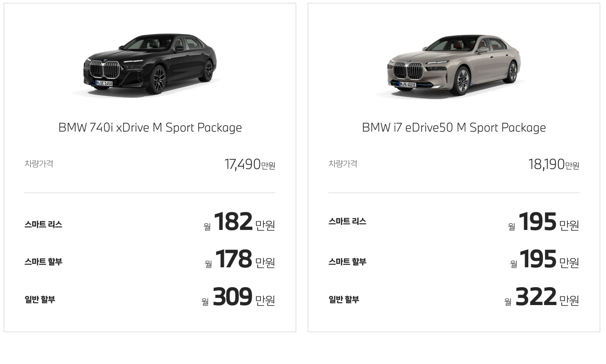Click the 740i monthly 182만원 lease amount
Screen dimensions: 606x364
click(x=239, y=222)
